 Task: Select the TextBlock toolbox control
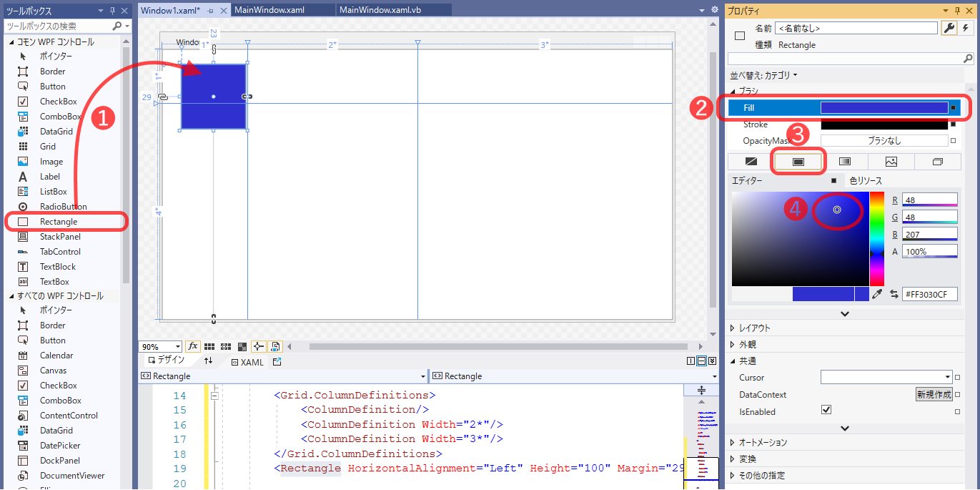pyautogui.click(x=58, y=267)
